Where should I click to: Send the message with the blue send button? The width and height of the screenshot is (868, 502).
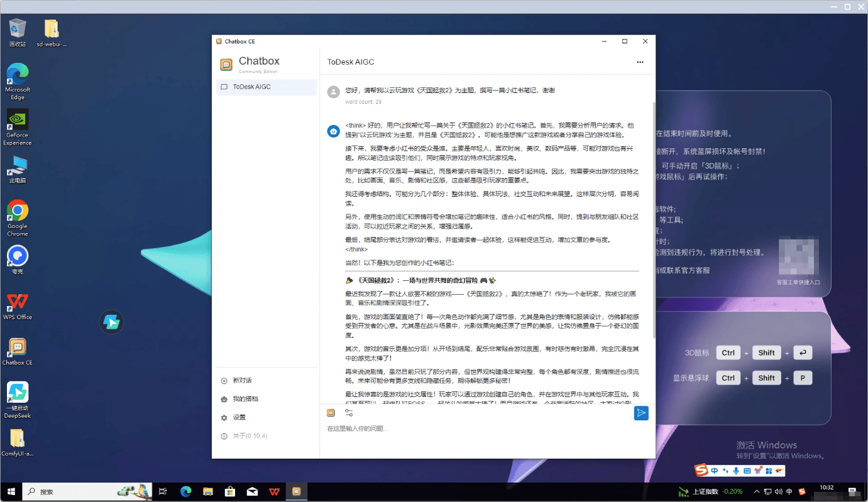coord(640,413)
